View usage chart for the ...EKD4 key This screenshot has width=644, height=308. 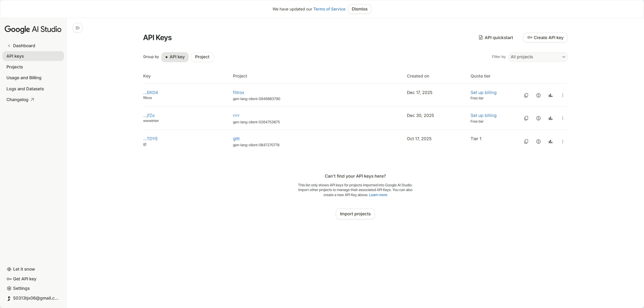[x=550, y=95]
